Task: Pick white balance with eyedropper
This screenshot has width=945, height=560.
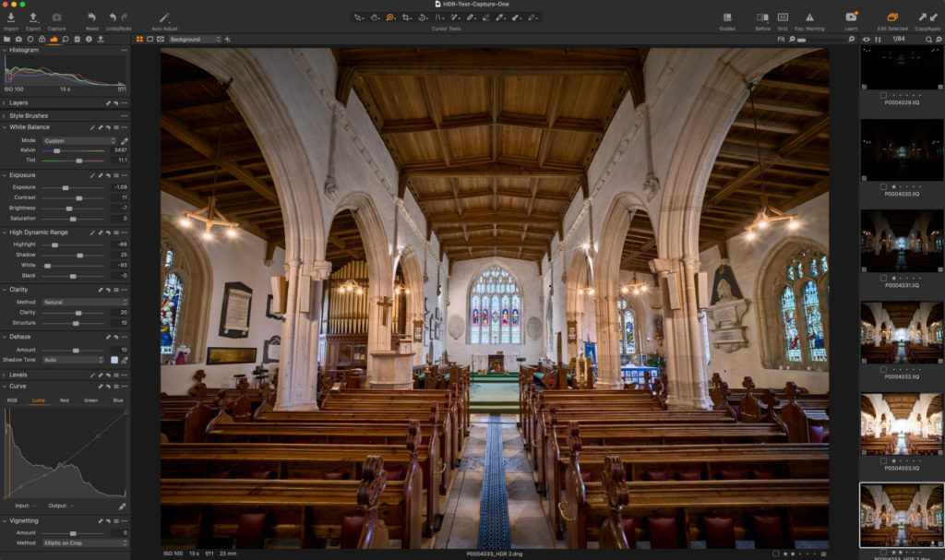Action: (x=125, y=141)
